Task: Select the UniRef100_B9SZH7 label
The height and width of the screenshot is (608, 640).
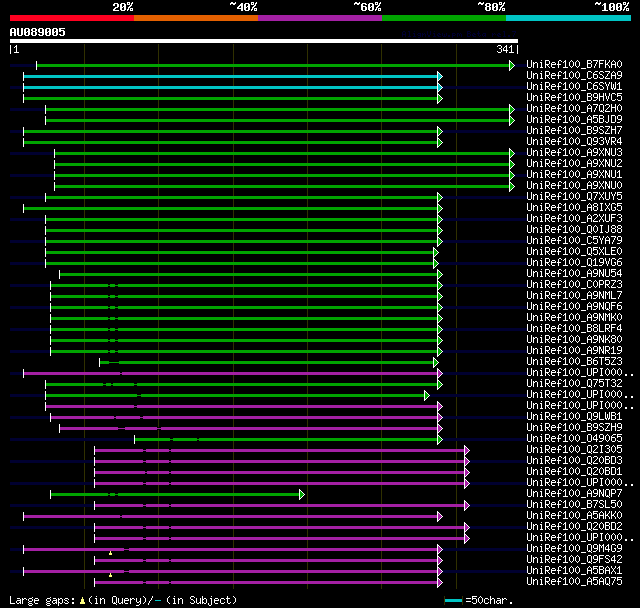Action: pyautogui.click(x=574, y=131)
